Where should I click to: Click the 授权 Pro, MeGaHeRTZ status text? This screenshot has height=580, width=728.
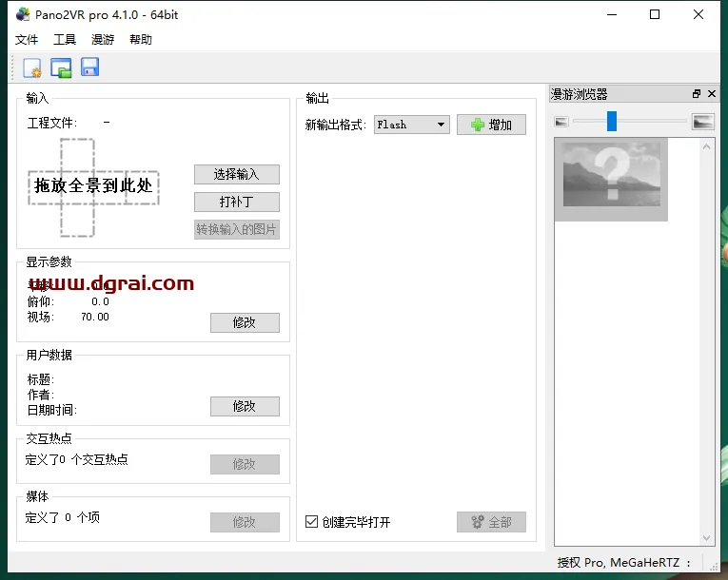(623, 563)
